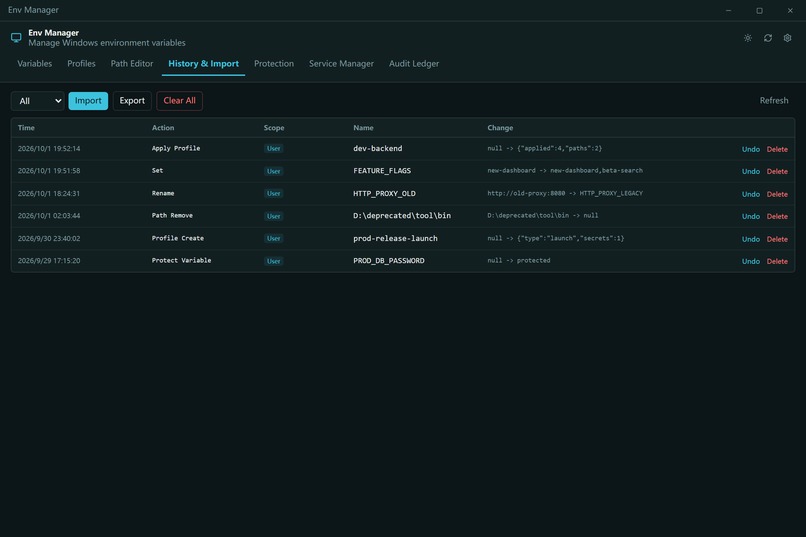Click the Export button
The image size is (806, 537).
[132, 101]
